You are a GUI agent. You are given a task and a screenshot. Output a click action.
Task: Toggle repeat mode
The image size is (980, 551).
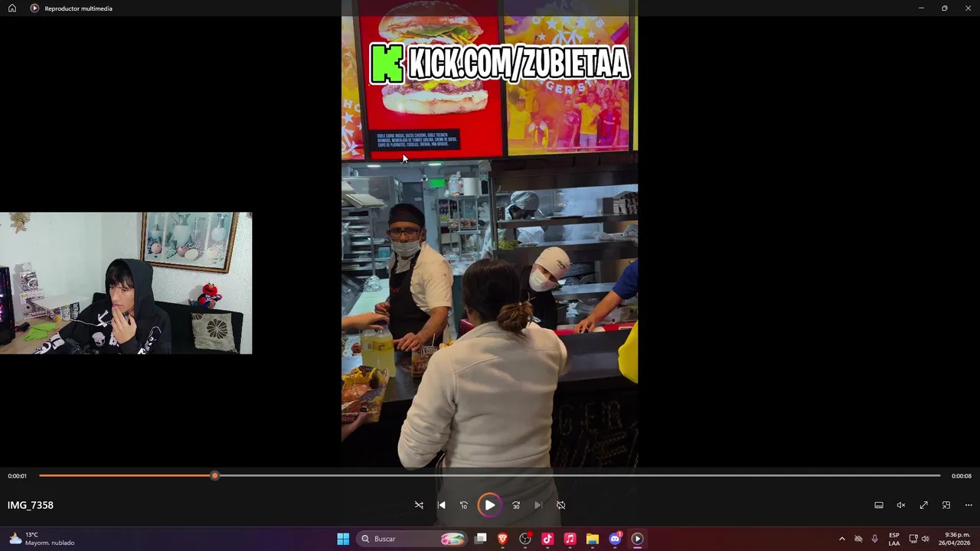click(561, 505)
